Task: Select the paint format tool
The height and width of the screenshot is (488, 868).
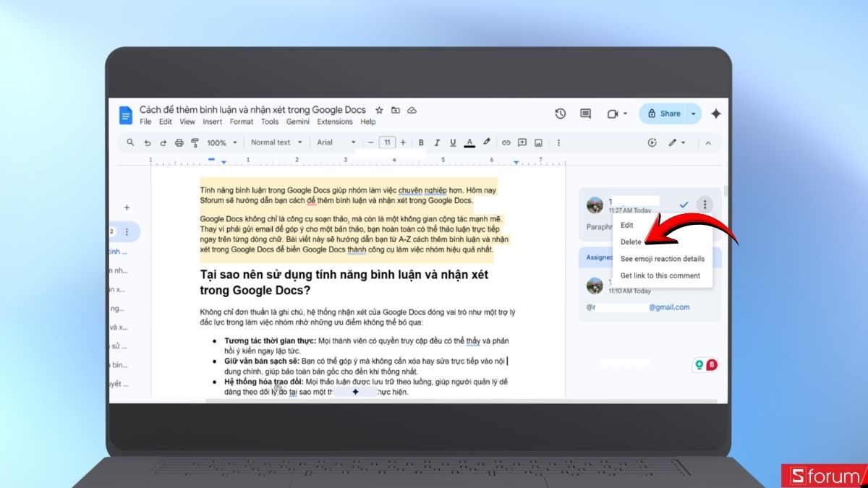Action: [x=195, y=142]
